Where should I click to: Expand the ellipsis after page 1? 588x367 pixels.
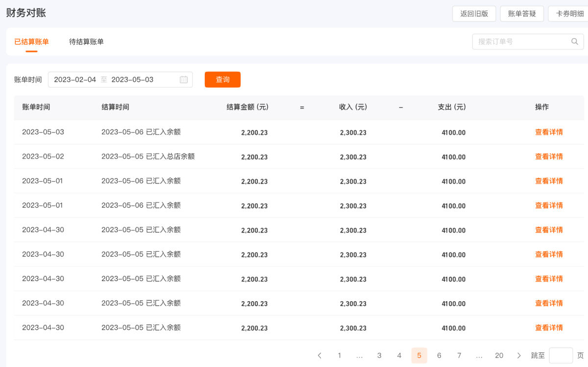359,355
